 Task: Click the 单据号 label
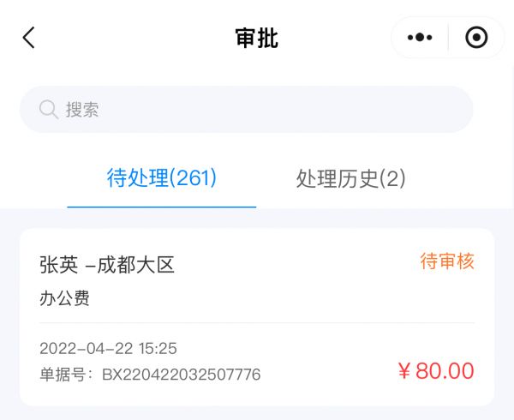67,375
